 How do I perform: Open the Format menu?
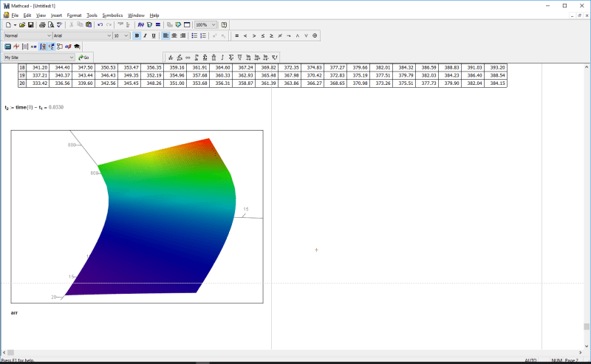[x=75, y=16]
